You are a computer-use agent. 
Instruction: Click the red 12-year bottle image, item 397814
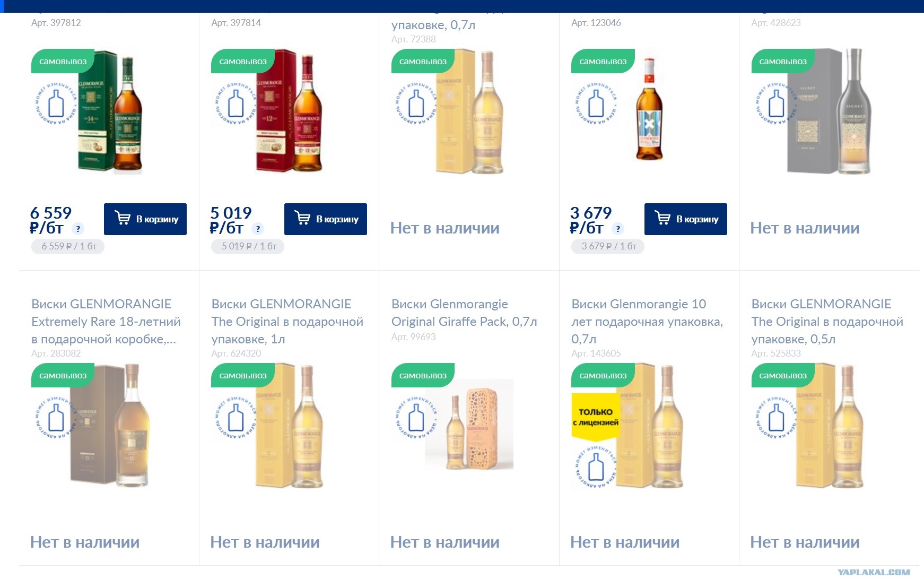point(290,111)
